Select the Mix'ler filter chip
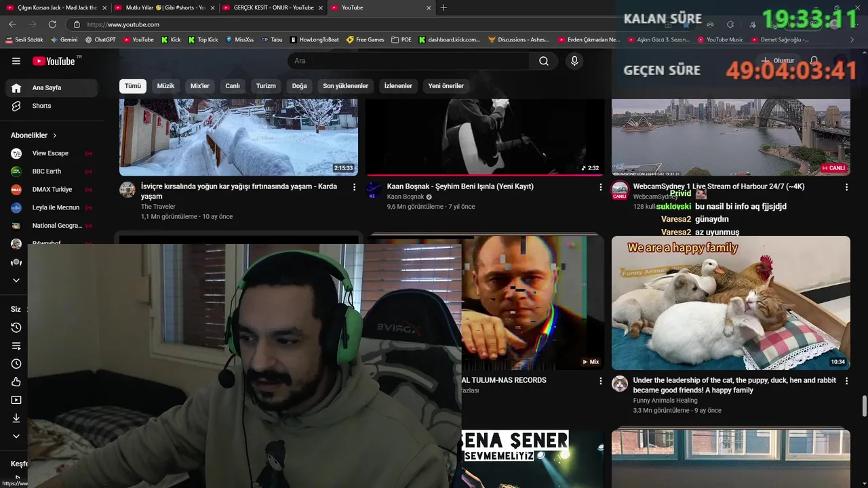The width and height of the screenshot is (868, 488). [x=200, y=86]
